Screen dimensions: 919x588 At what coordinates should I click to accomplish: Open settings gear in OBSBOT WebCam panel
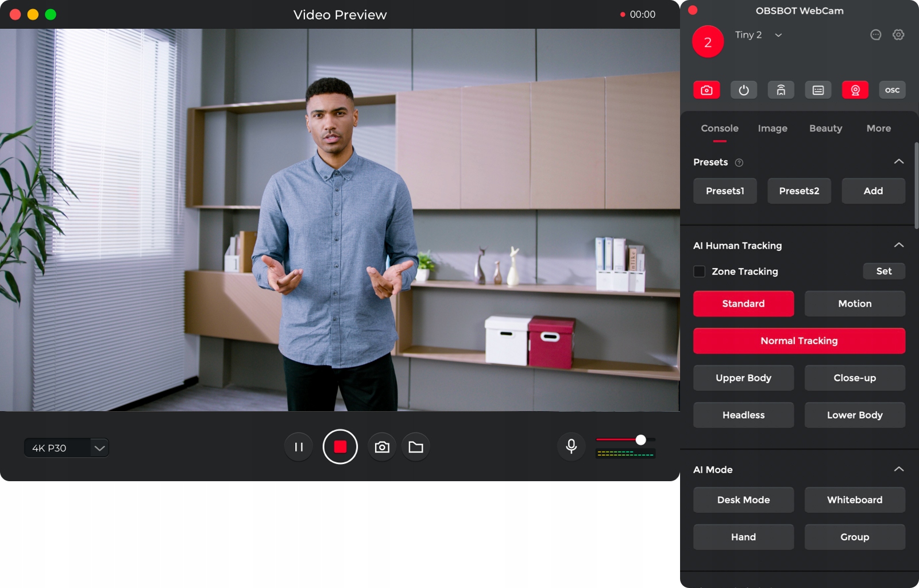coord(898,35)
